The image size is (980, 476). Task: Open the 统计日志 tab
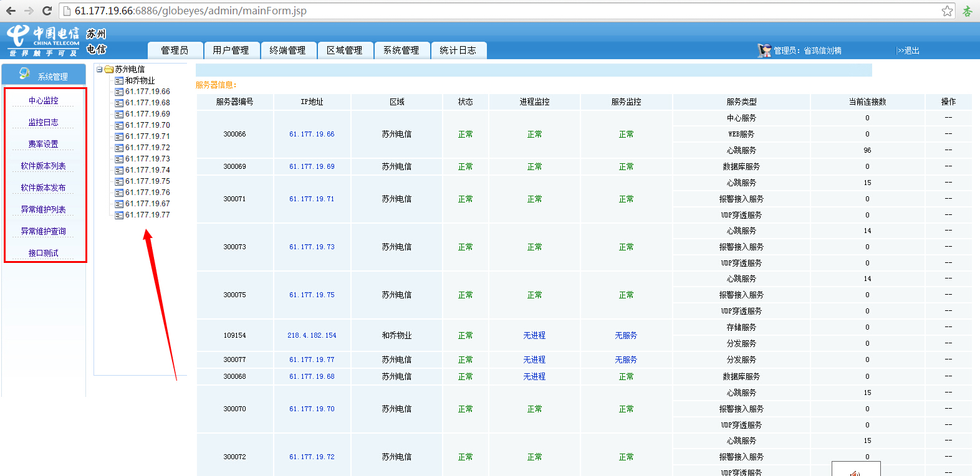click(x=458, y=50)
